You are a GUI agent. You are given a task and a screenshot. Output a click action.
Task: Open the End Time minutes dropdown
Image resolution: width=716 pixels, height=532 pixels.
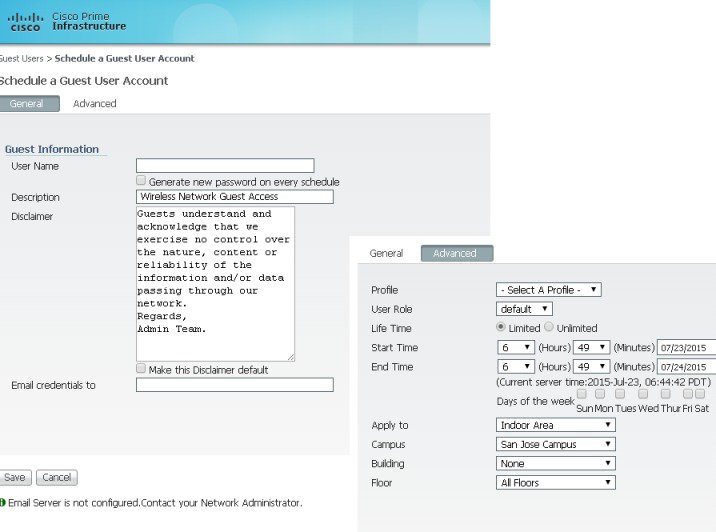pos(592,366)
